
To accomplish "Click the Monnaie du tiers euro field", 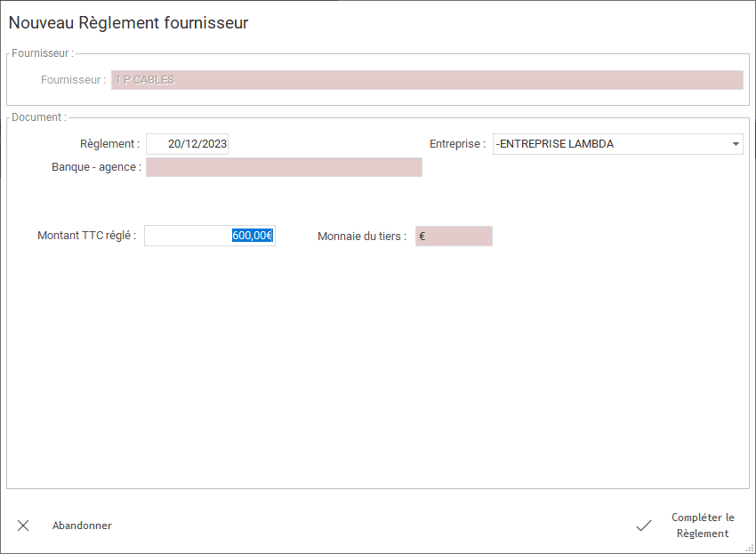I will [454, 237].
